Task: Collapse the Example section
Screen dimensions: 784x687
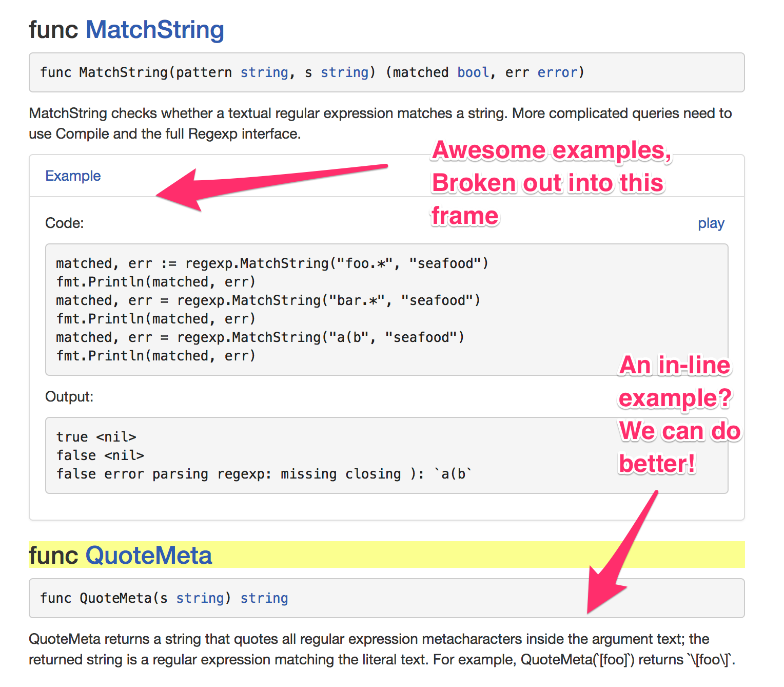Action: 73,176
